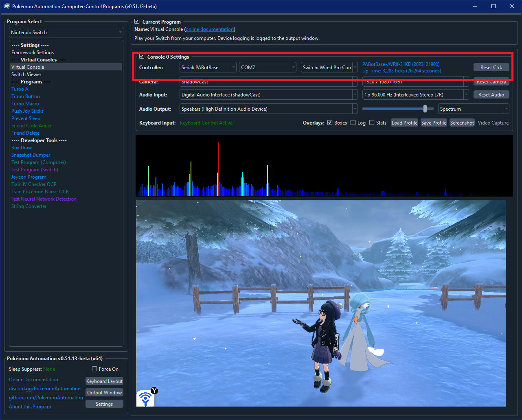Open the Keyboard Layout button

(x=104, y=381)
